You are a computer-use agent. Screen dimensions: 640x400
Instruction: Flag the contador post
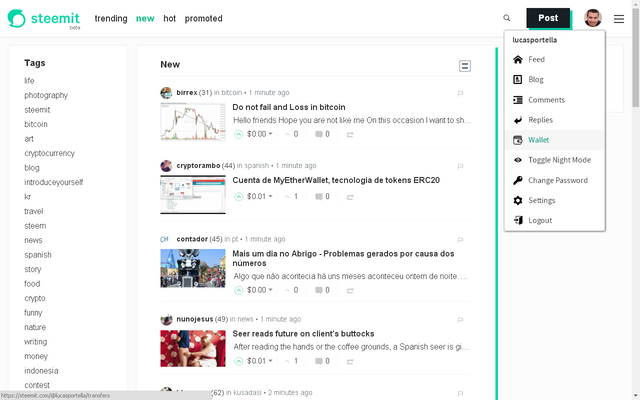[x=460, y=240]
